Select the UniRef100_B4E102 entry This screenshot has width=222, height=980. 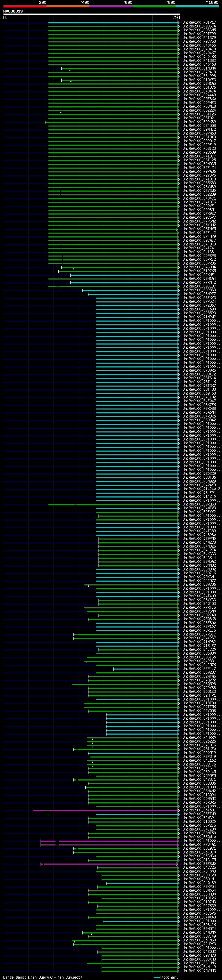pos(199,397)
